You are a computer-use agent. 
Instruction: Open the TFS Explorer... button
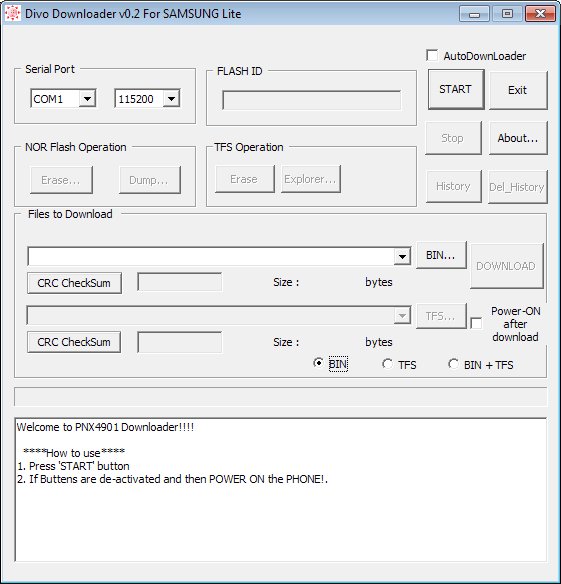[x=311, y=179]
